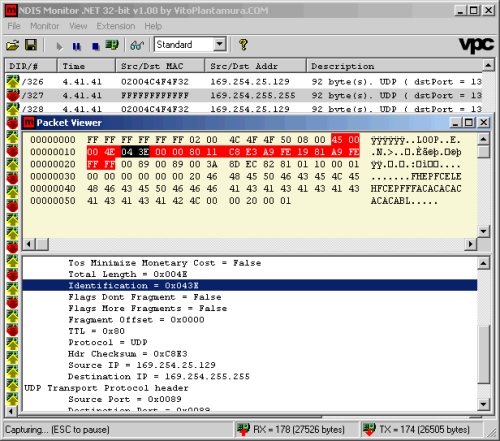Click detail pane scroll down arrow

(484, 405)
